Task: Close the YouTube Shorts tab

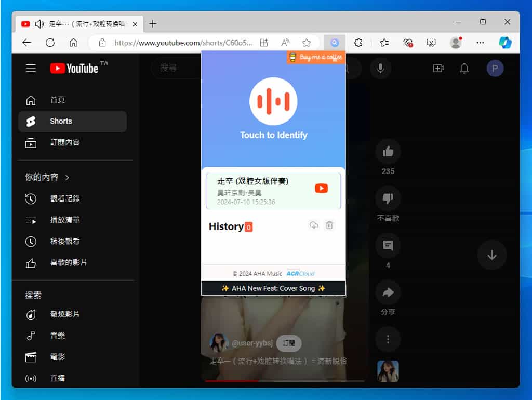Action: point(135,24)
